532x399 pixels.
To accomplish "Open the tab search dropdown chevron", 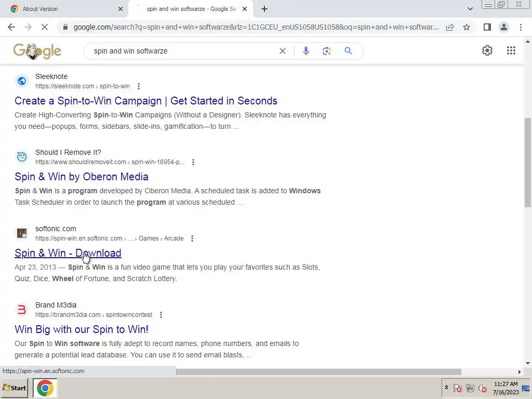I will pyautogui.click(x=470, y=9).
